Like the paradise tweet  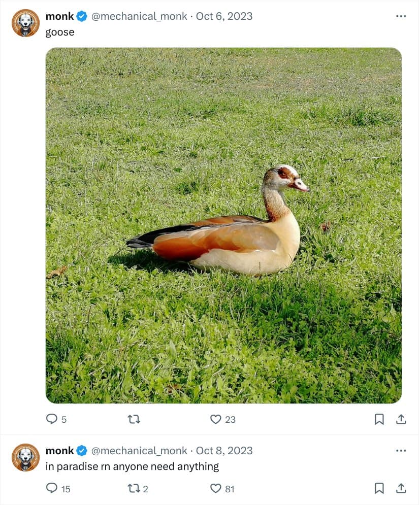(x=216, y=488)
